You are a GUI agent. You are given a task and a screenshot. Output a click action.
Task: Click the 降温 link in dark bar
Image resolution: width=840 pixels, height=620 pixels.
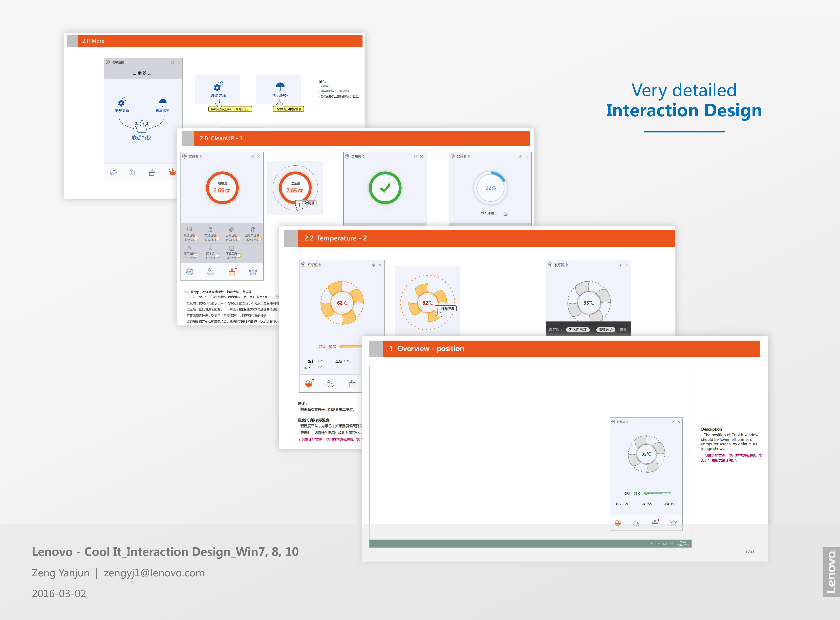click(623, 330)
